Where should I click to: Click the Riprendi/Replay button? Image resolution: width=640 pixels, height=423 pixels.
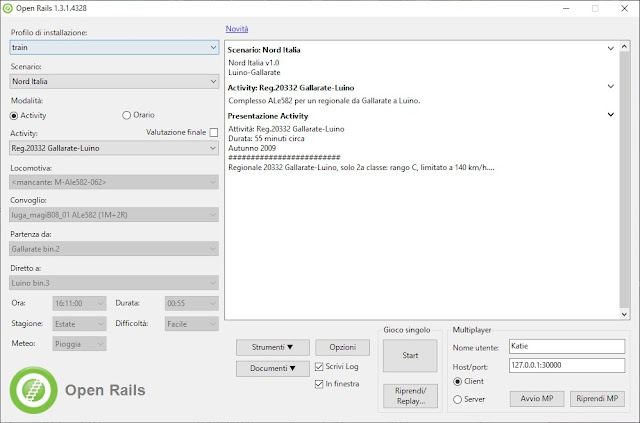pyautogui.click(x=410, y=396)
